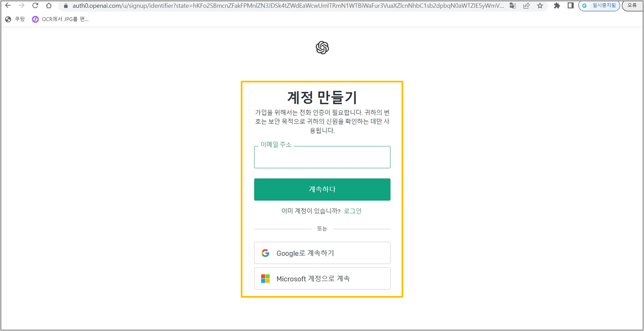Click the 로그인 login link
This screenshot has width=644, height=331.
tap(353, 211)
